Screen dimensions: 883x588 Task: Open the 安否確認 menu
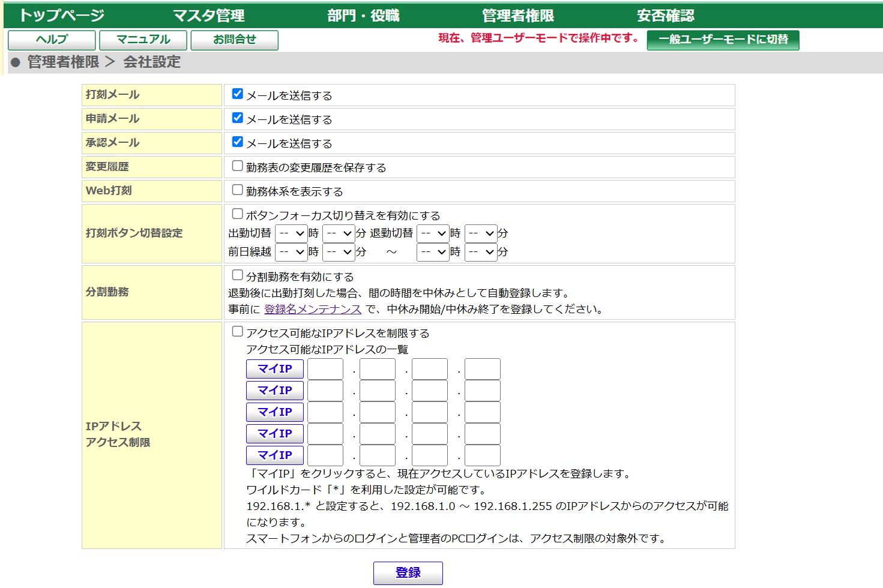coord(666,16)
